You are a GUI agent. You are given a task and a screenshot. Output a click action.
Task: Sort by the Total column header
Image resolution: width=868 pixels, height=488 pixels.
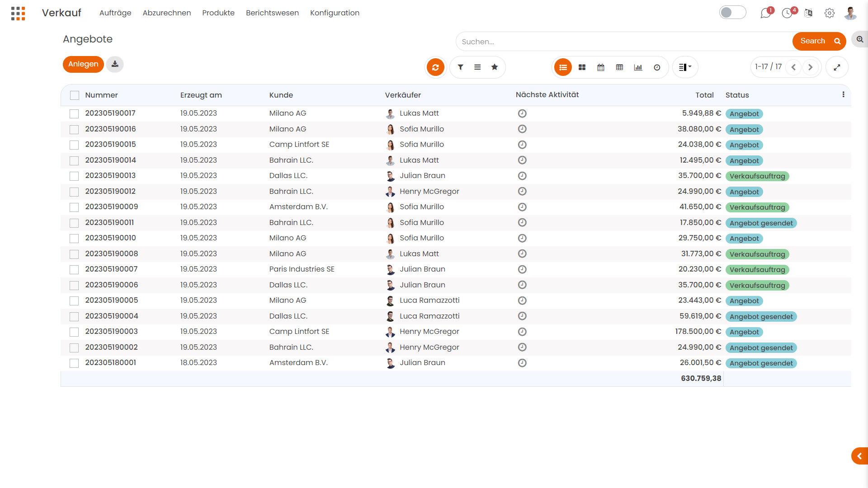pos(704,95)
